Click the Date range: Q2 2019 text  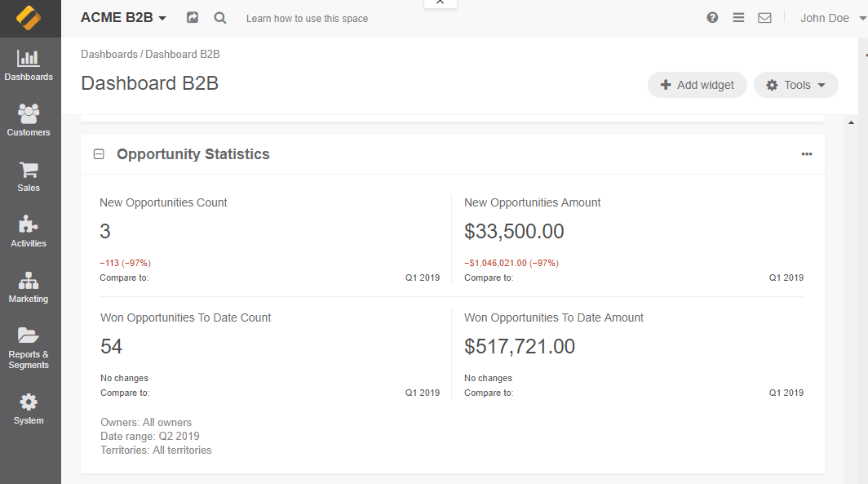click(x=149, y=437)
